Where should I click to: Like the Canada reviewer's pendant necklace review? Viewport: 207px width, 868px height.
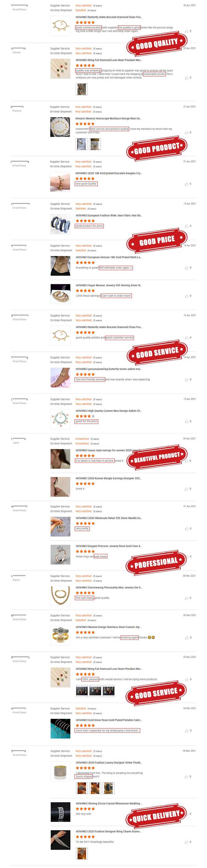(x=186, y=78)
